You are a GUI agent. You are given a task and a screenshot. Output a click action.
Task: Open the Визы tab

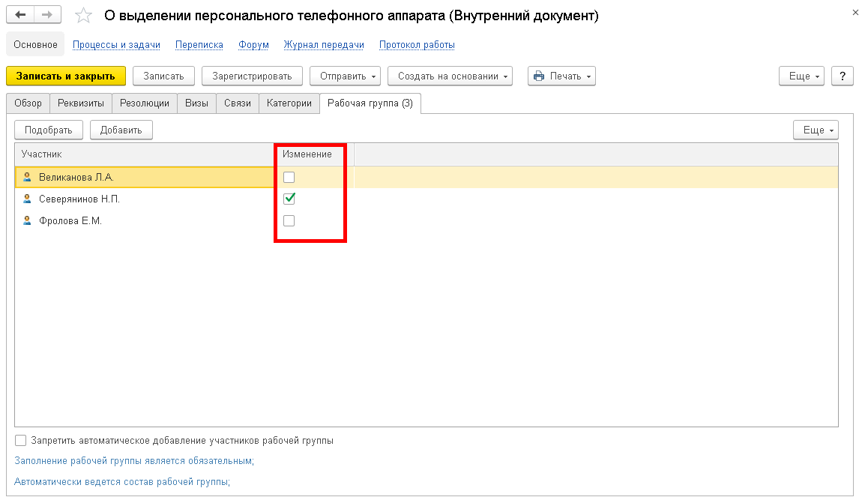tap(197, 103)
